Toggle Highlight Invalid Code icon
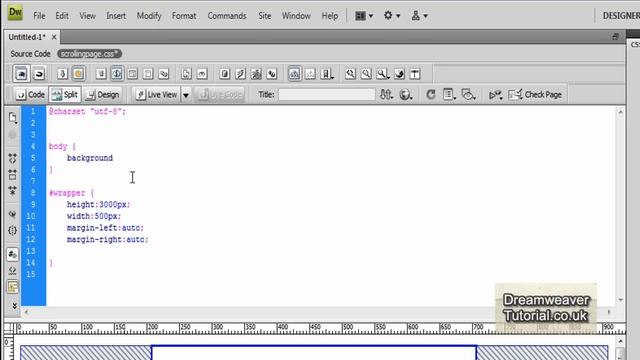Image resolution: width=640 pixels, height=360 pixels. [13, 270]
